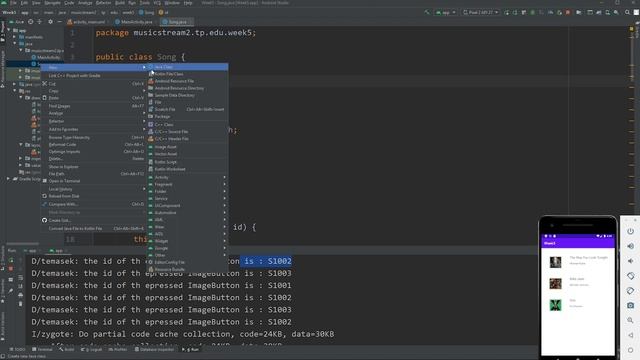Click emulator back triangle icon
The image size is (640, 360).
[x=630, y=335]
